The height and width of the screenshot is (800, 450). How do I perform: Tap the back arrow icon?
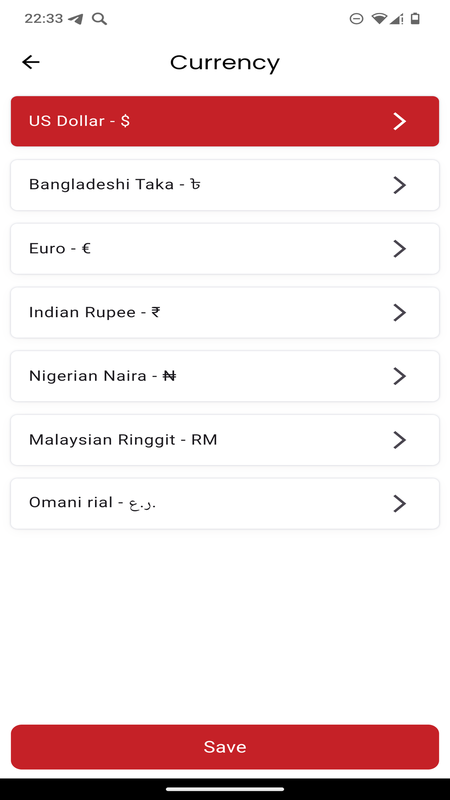31,62
